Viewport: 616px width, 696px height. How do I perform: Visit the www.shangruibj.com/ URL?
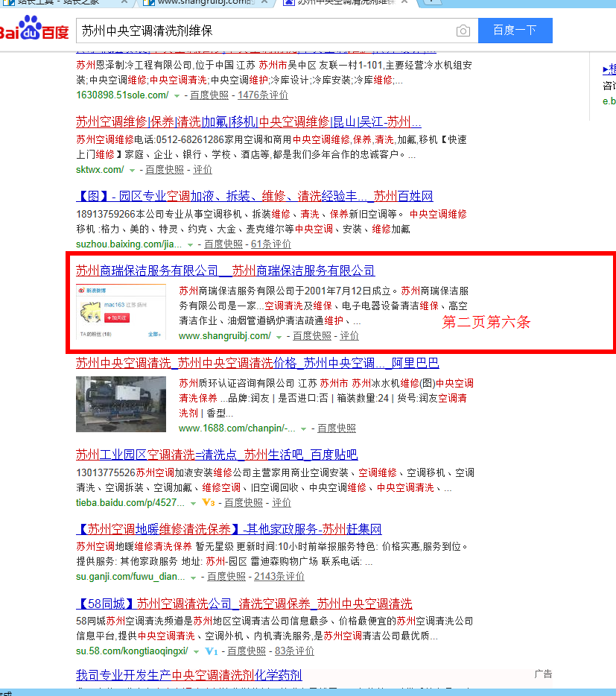224,336
